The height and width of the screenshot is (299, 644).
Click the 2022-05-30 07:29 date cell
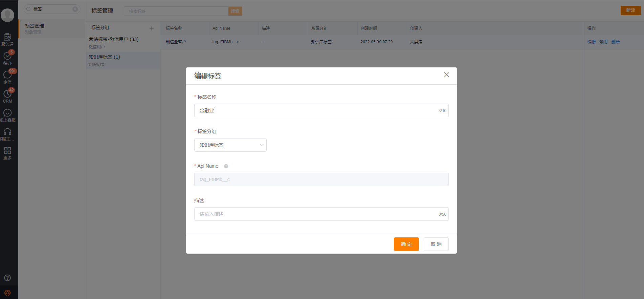(x=377, y=42)
